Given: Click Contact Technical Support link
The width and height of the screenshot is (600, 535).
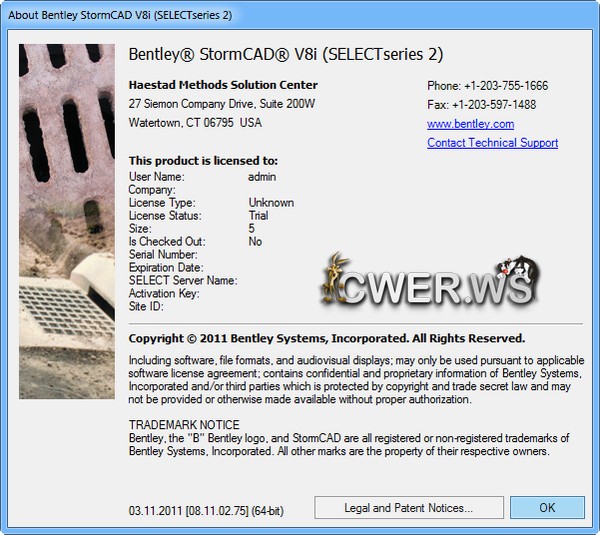Looking at the screenshot, I should pyautogui.click(x=492, y=143).
